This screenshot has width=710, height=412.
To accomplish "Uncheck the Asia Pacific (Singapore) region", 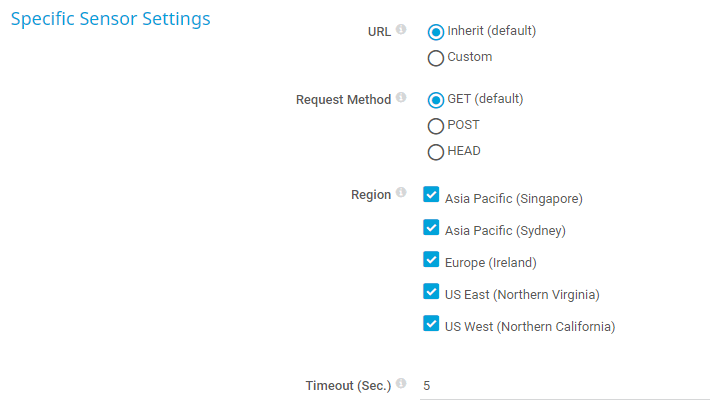I will [431, 194].
